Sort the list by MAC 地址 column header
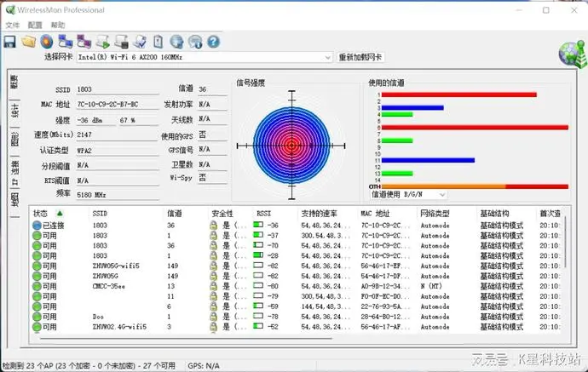The height and width of the screenshot is (372, 588). click(x=375, y=213)
